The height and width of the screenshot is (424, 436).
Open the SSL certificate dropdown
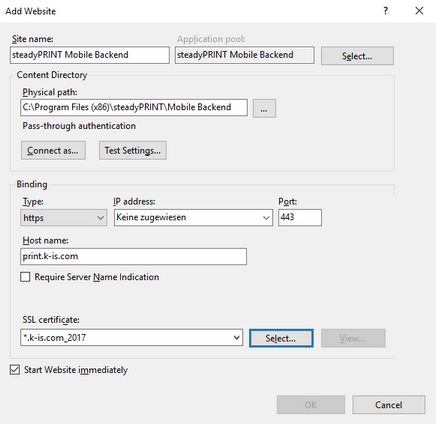[131, 338]
